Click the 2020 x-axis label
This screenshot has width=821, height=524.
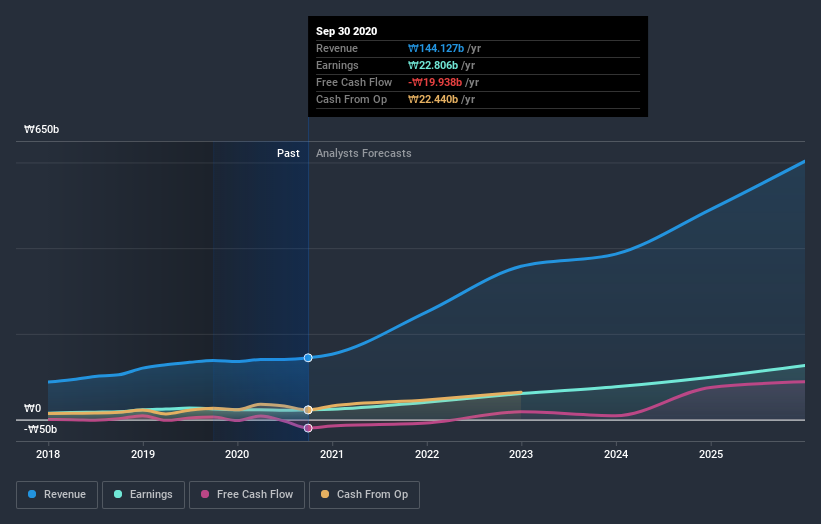237,454
